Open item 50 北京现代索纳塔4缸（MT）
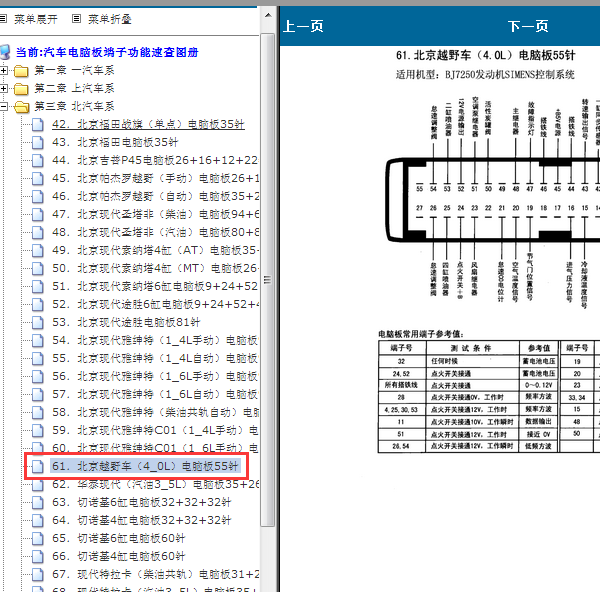 click(x=155, y=268)
